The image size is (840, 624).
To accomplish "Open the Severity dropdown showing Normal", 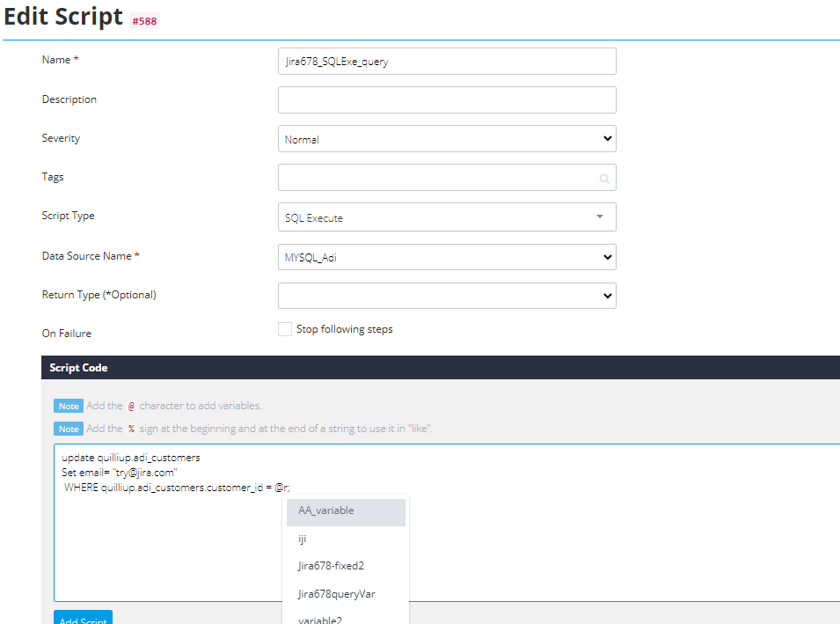I will coord(447,139).
